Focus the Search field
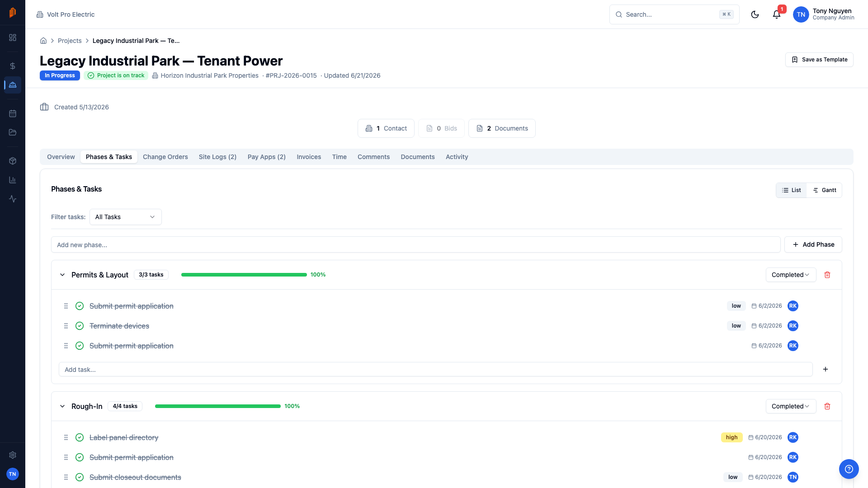 tap(674, 14)
